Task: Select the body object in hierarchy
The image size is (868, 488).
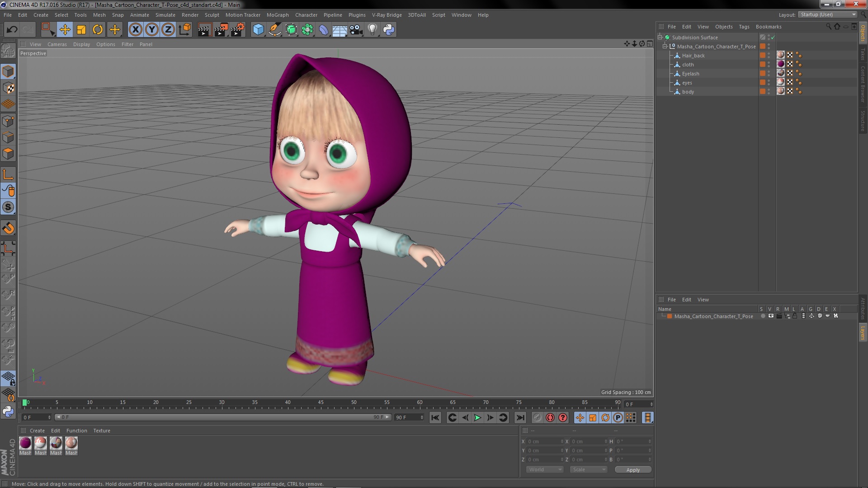Action: [x=688, y=92]
